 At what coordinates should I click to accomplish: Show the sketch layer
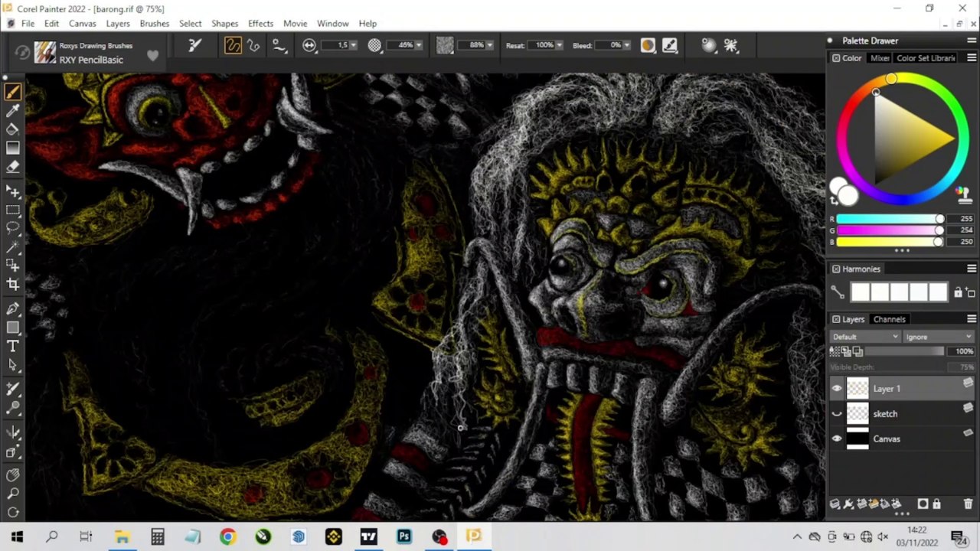837,414
